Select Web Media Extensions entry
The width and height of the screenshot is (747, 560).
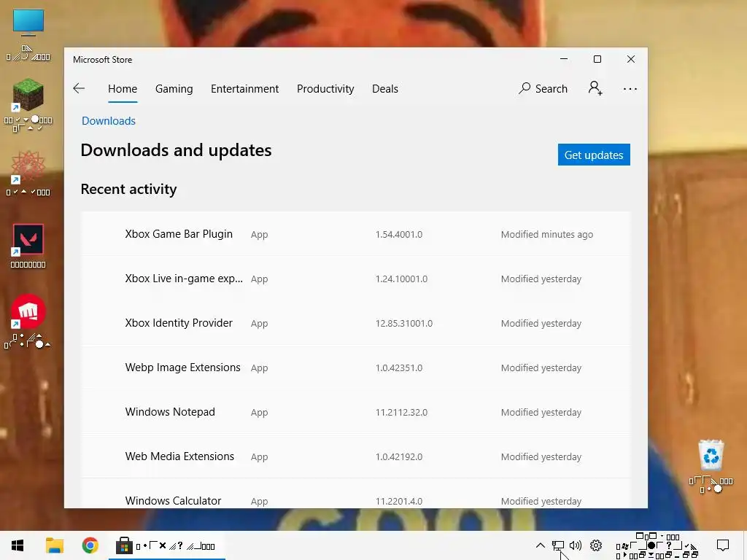point(355,456)
